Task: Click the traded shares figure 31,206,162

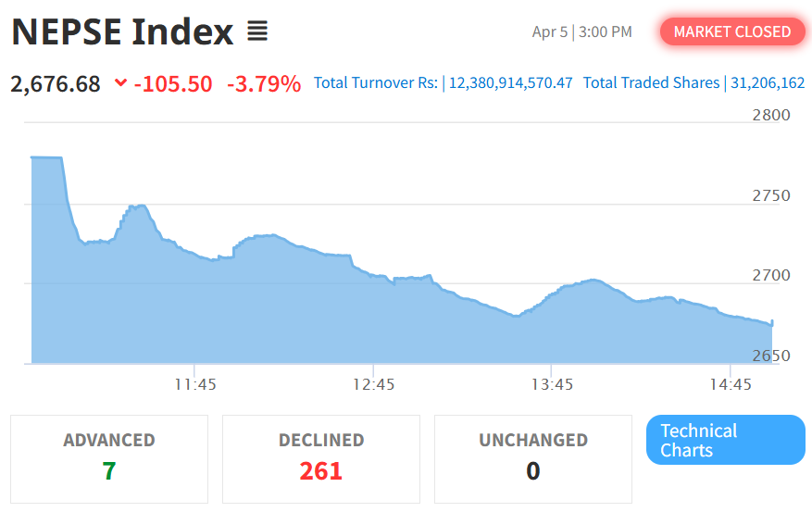Action: (x=768, y=83)
